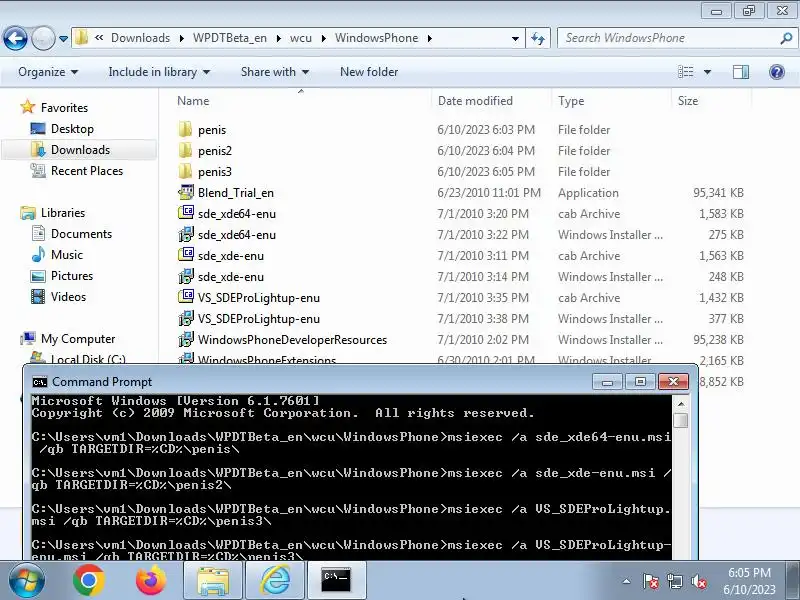Select the Blend_Trial_en application icon

pyautogui.click(x=186, y=192)
